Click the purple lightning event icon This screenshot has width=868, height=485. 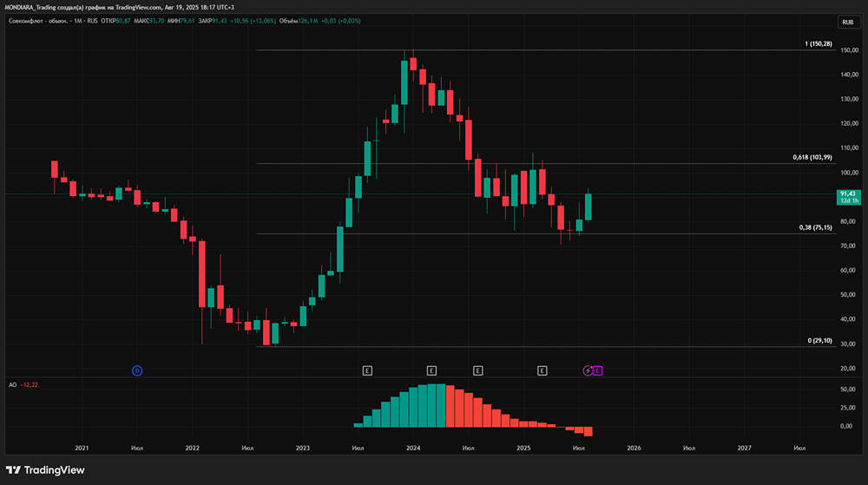tap(588, 370)
